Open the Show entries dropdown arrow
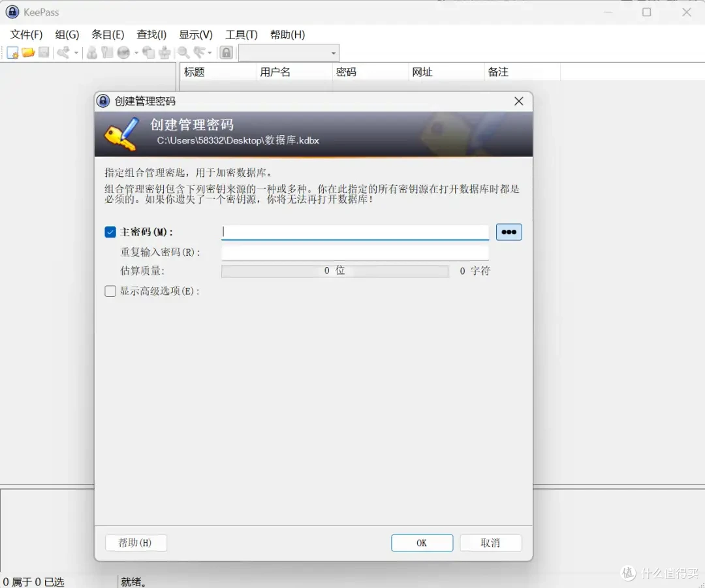This screenshot has width=705, height=588. [x=210, y=53]
